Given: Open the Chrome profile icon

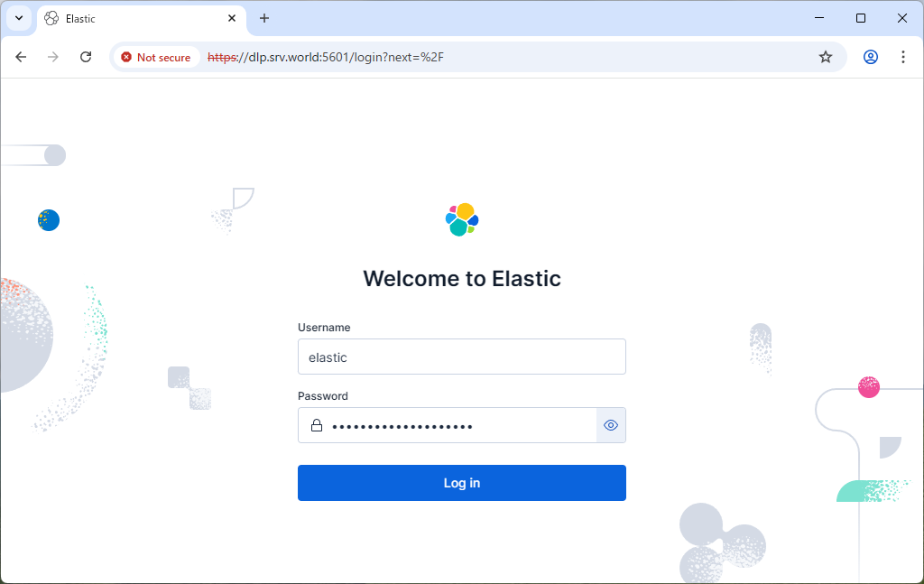Looking at the screenshot, I should [x=871, y=57].
